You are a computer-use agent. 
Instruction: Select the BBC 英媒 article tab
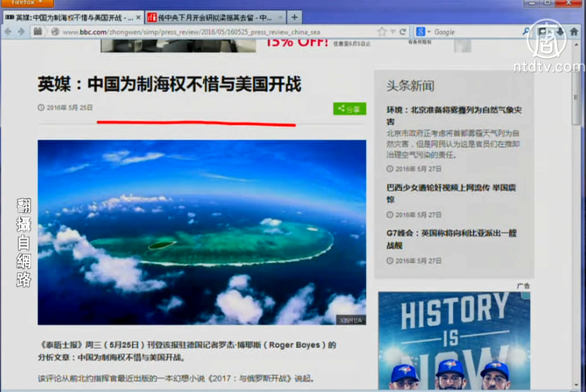[70, 18]
